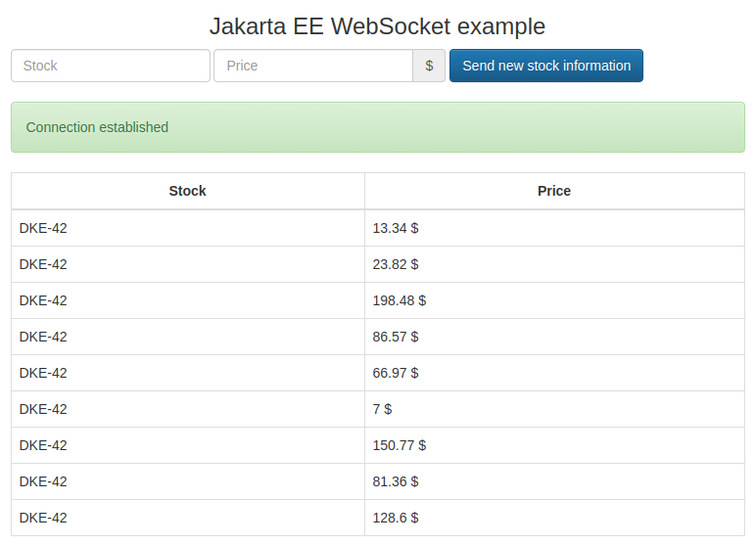Click the Stock column header
756x546 pixels.
tap(188, 191)
